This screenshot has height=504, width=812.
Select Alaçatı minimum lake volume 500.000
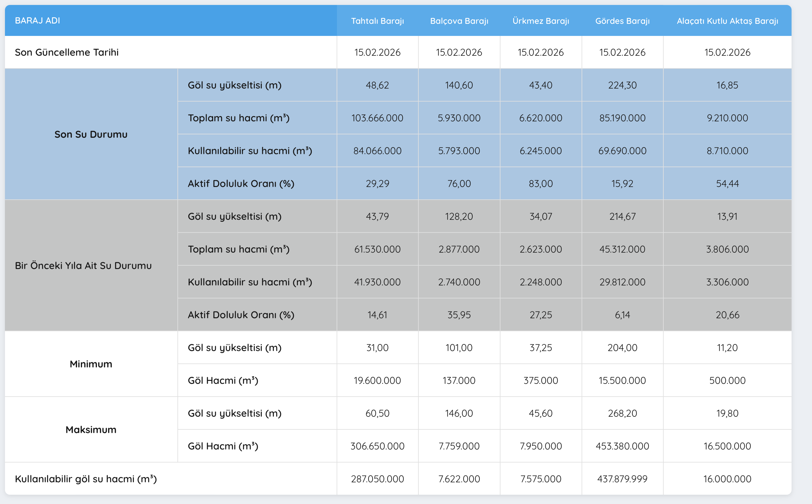click(x=727, y=380)
